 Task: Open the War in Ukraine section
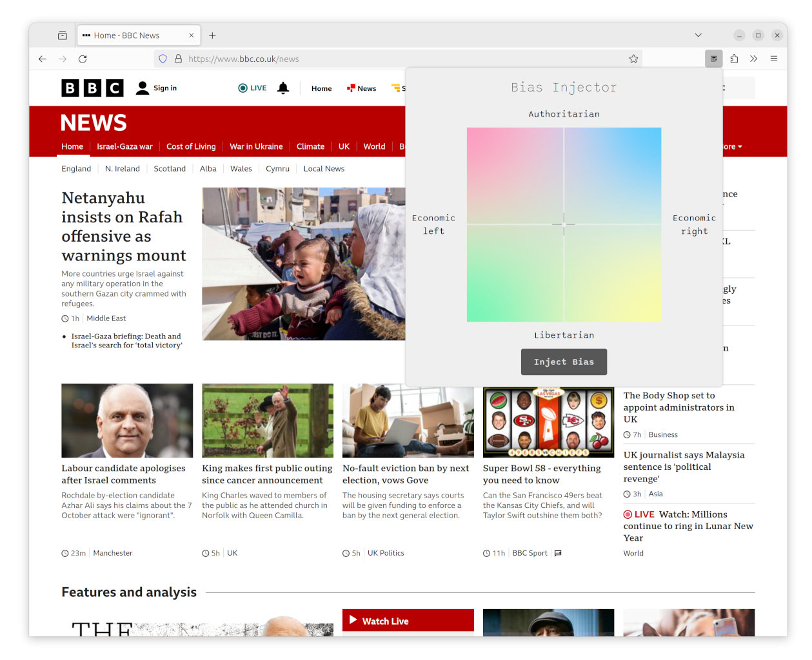pos(256,146)
